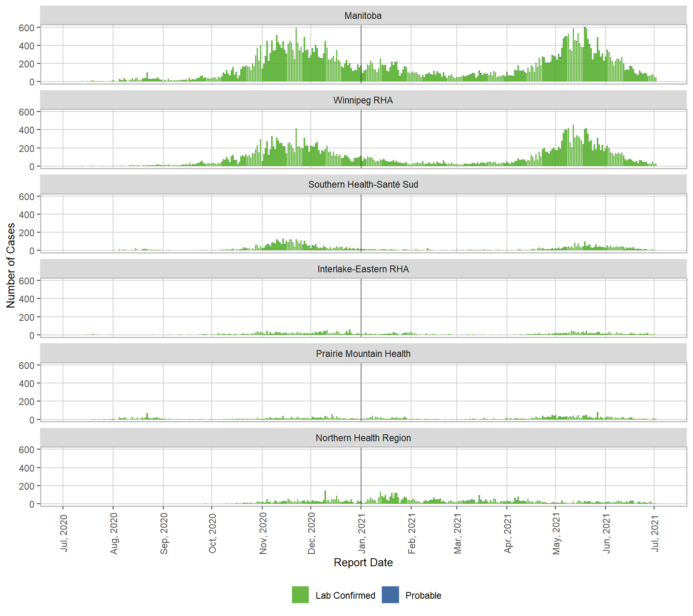Click the green Lab Confirmed legend swatch
This screenshot has width=693, height=616.
[300, 595]
